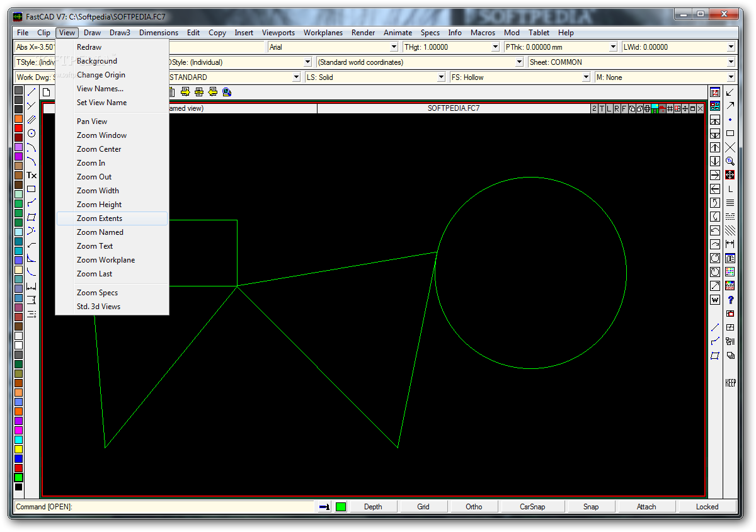Choose Zoom Extents from View menu
Image resolution: width=756 pixels, height=532 pixels.
(x=112, y=218)
